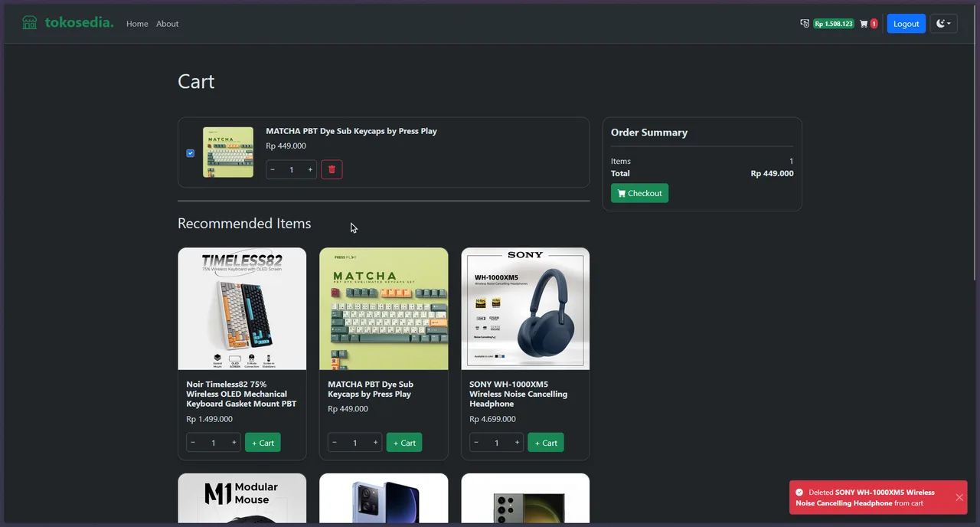Open the About page
Image resolution: width=980 pixels, height=527 pixels.
pyautogui.click(x=167, y=24)
